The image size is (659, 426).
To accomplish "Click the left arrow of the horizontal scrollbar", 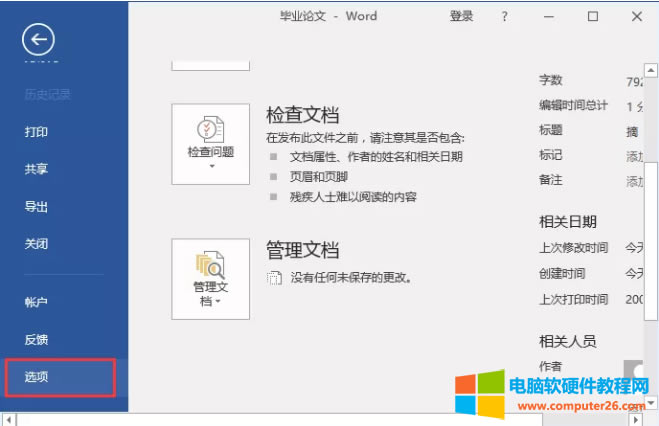I will 8,418.
